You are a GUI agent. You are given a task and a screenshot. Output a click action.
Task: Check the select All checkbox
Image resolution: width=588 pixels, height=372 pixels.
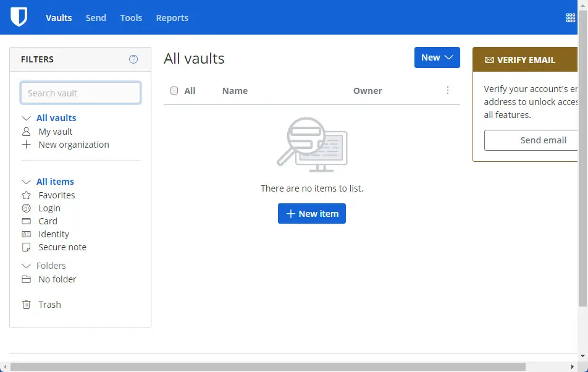(174, 91)
